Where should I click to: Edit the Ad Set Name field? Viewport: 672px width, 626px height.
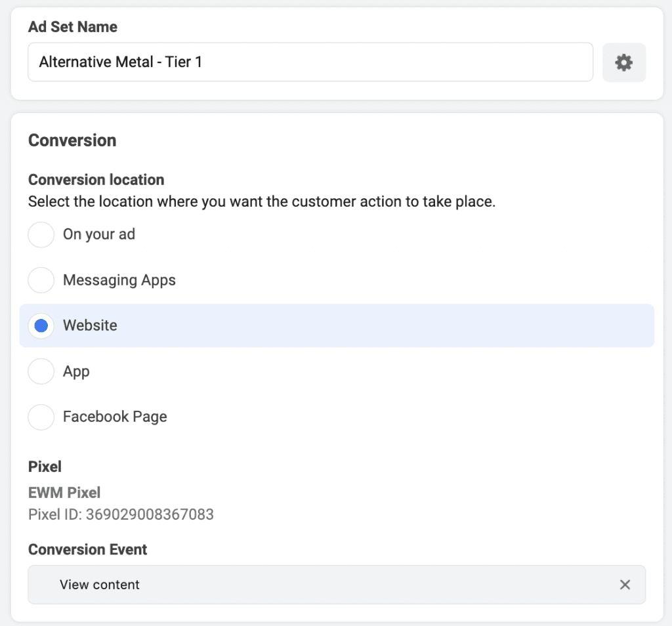point(310,62)
